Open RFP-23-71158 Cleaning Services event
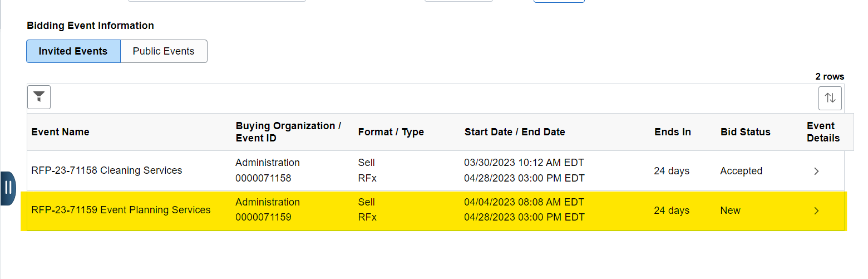 pyautogui.click(x=107, y=170)
